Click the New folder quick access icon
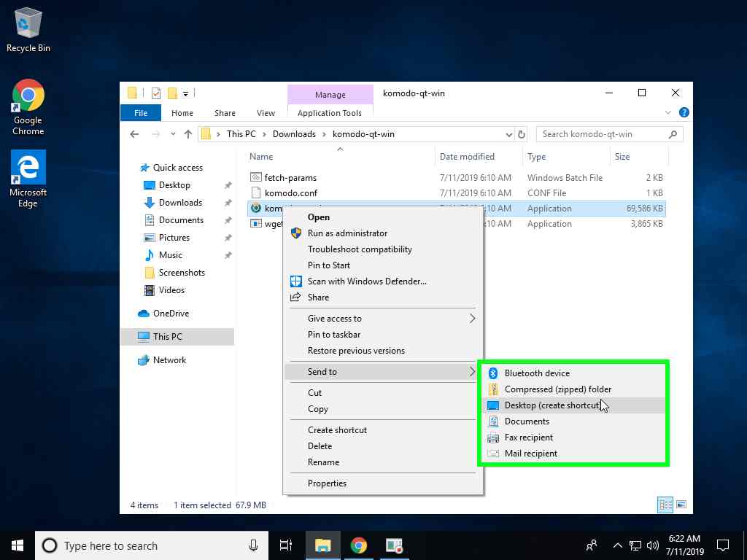Image resolution: width=747 pixels, height=560 pixels. point(172,93)
